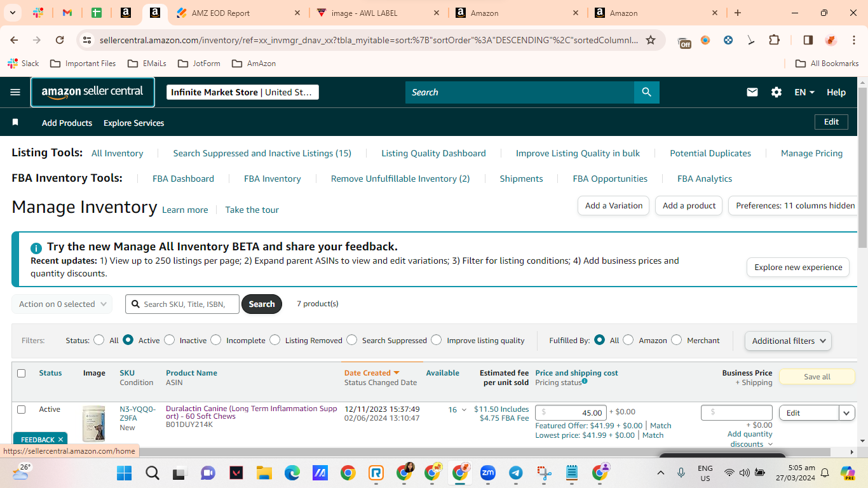Expand the Available quantity chevron for 16

tap(464, 410)
